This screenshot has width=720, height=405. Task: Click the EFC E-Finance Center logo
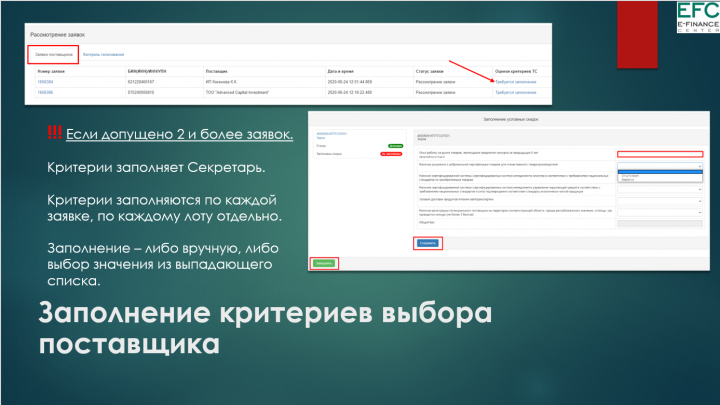pos(698,17)
